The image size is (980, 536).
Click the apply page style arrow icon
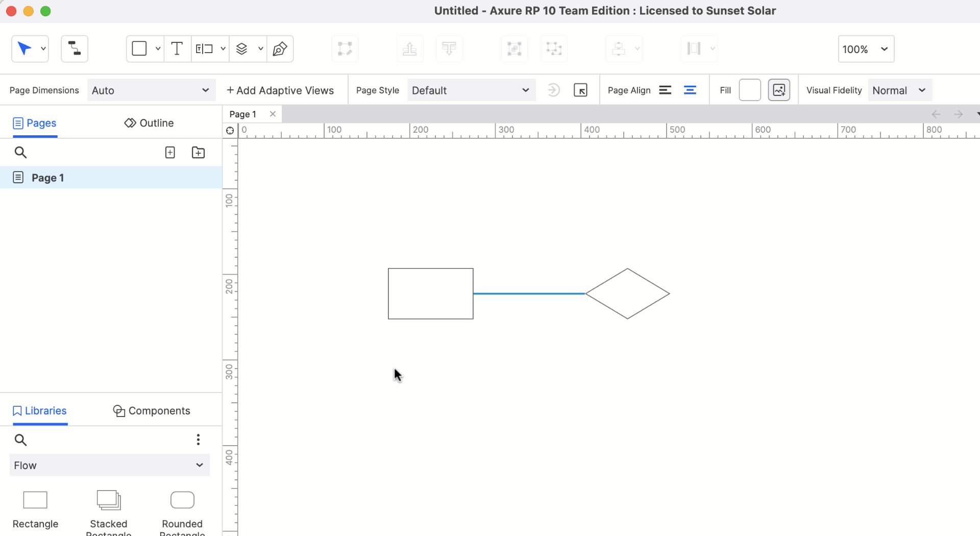pyautogui.click(x=553, y=90)
